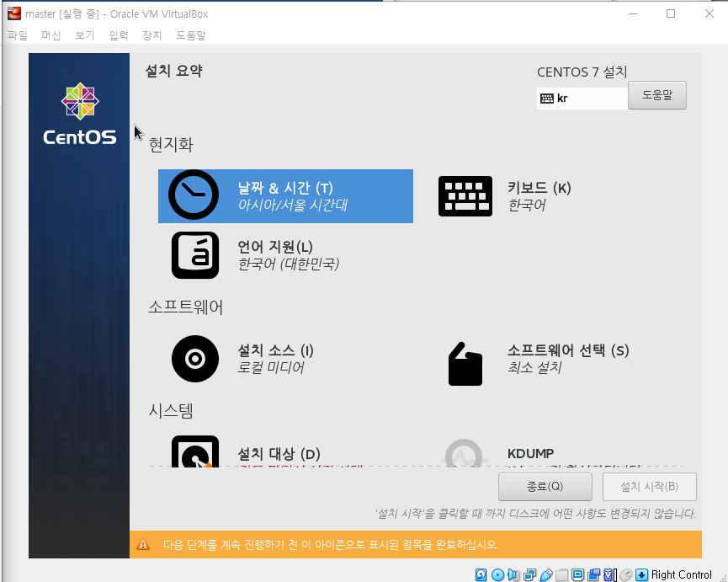Click the display settings status icon
This screenshot has width=728, height=582.
click(577, 574)
